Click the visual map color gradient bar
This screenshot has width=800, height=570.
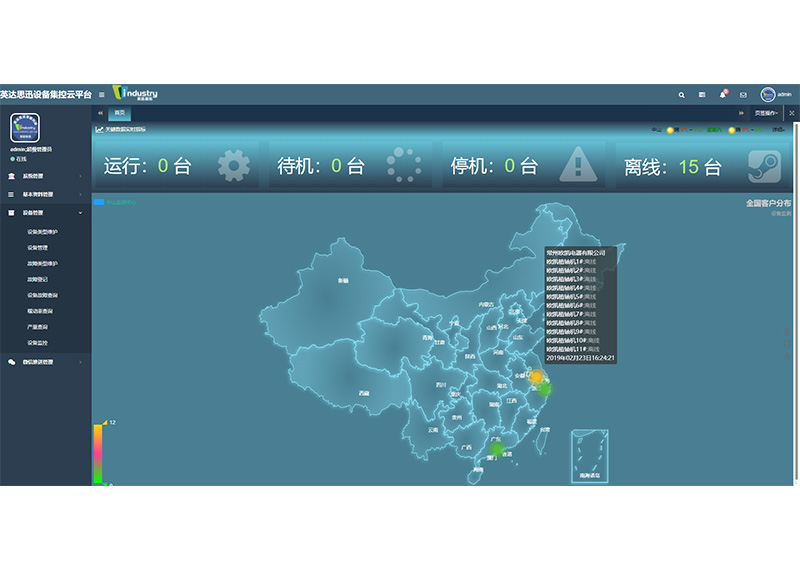(98, 454)
